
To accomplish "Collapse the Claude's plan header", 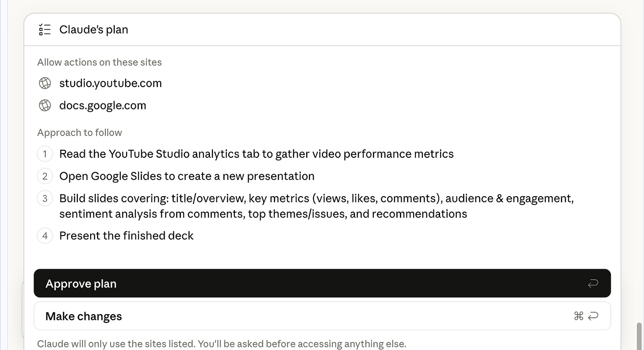I will click(94, 29).
